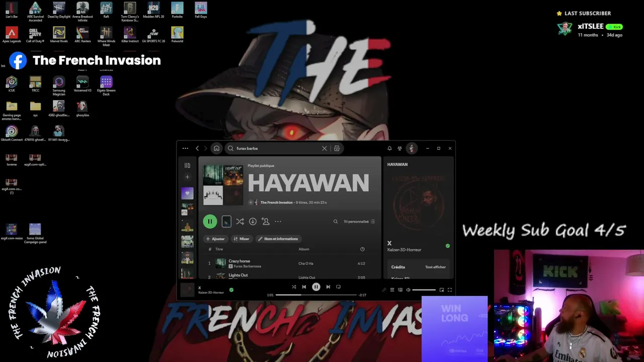
Task: Toggle saved checkmark in player bar
Action: (231, 290)
